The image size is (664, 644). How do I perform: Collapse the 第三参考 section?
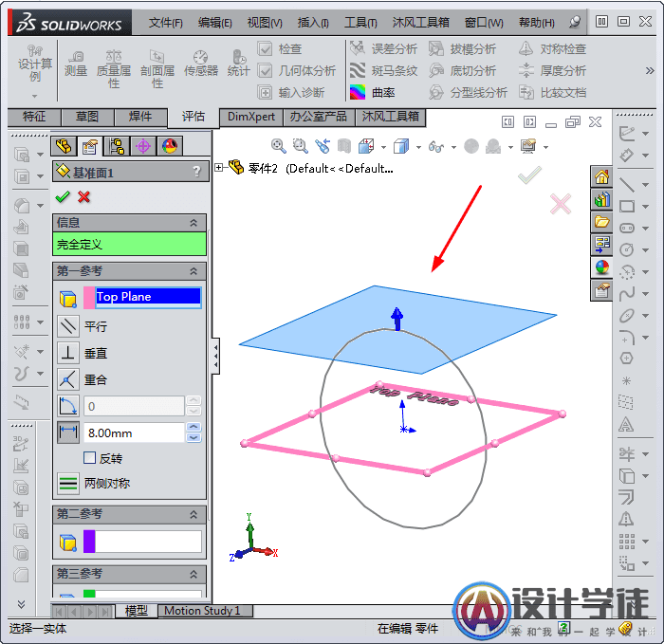tap(194, 574)
